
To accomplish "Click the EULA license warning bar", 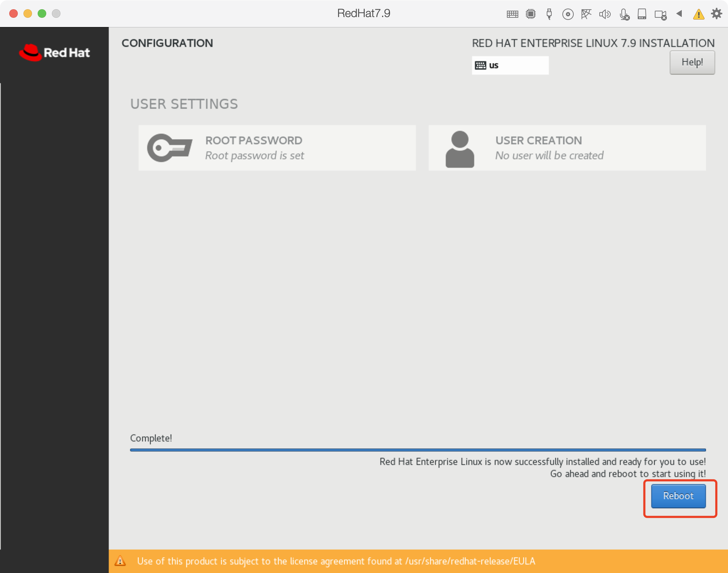I will [418, 561].
